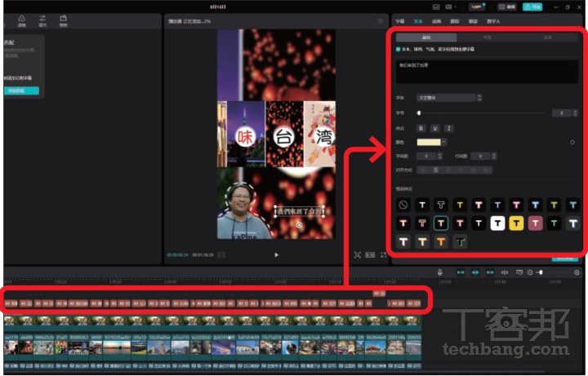This screenshot has height=376, width=588.
Task: Switch to the 动画 tab
Action: (x=436, y=21)
